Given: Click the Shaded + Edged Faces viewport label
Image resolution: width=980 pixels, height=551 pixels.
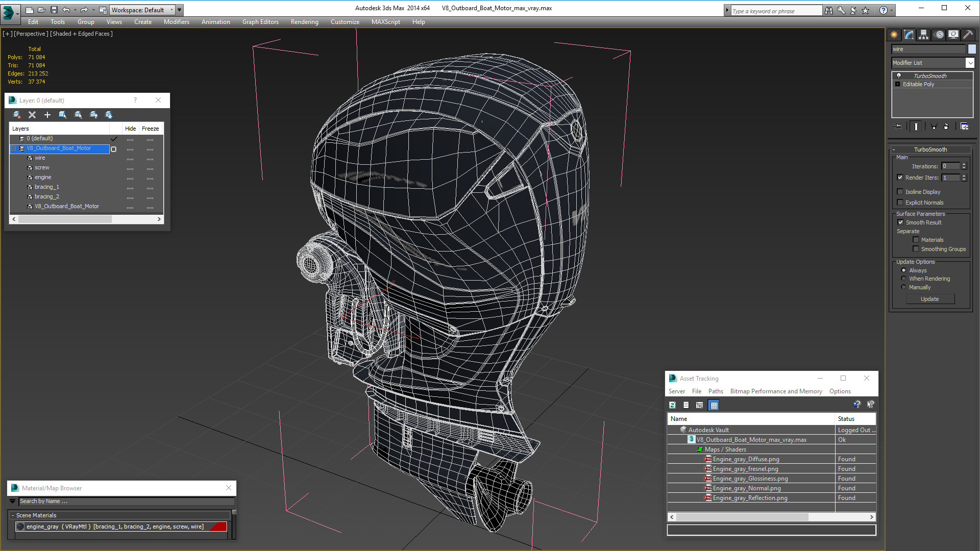Looking at the screenshot, I should [x=82, y=34].
